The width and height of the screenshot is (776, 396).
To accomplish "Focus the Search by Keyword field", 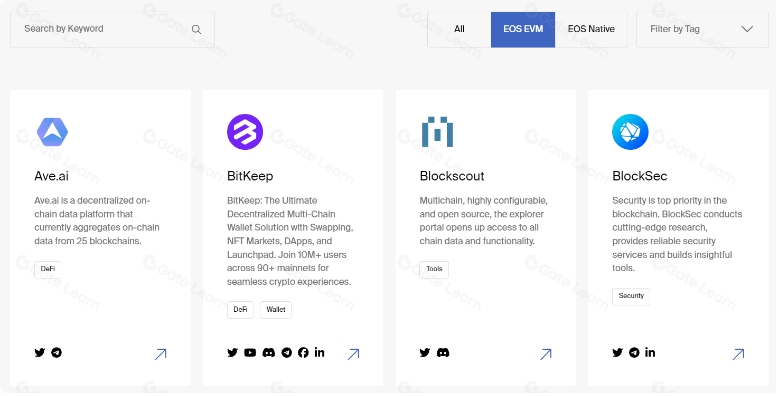I will pyautogui.click(x=112, y=30).
